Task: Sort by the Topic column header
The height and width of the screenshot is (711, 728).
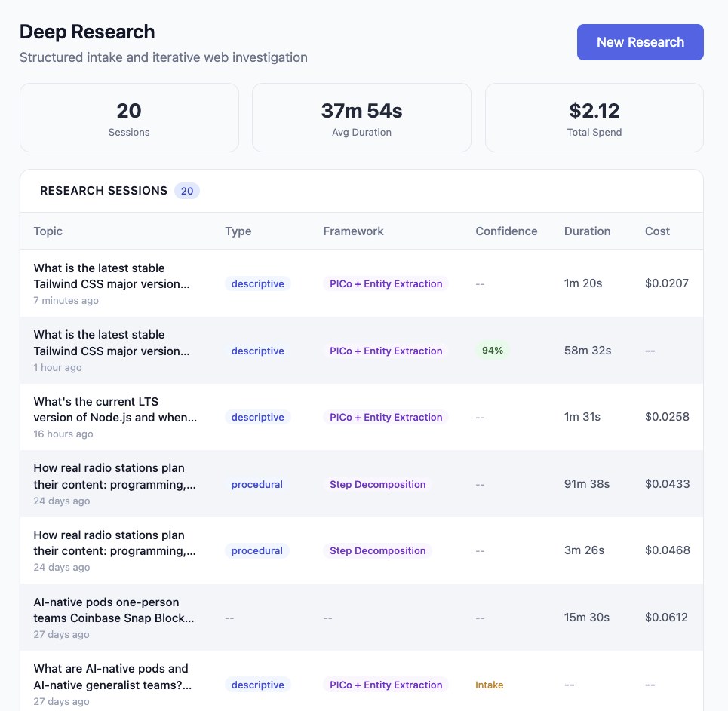Action: [48, 231]
